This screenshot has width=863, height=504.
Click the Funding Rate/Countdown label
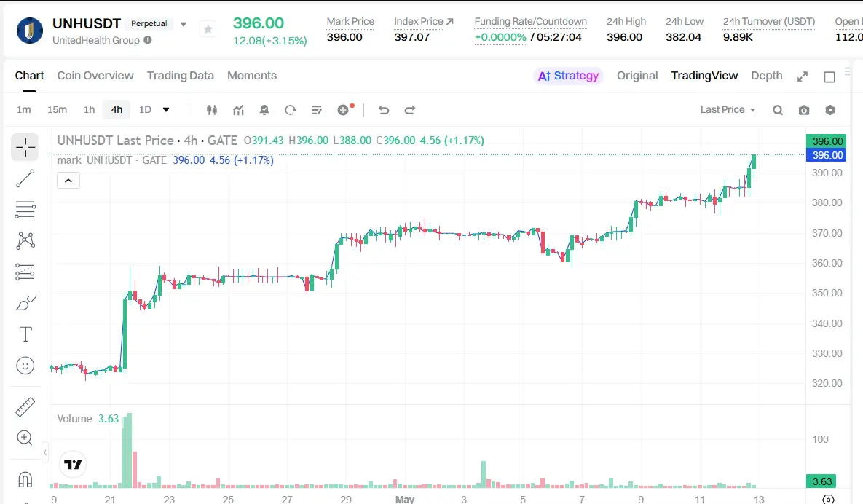(531, 21)
